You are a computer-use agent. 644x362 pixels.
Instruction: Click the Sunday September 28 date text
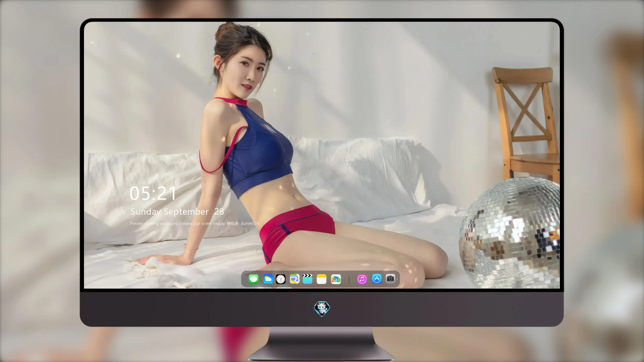point(177,212)
